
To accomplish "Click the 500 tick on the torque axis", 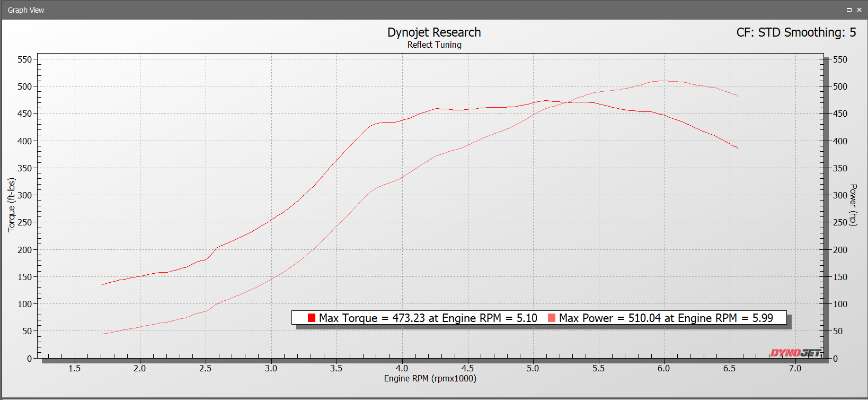I will pyautogui.click(x=24, y=86).
